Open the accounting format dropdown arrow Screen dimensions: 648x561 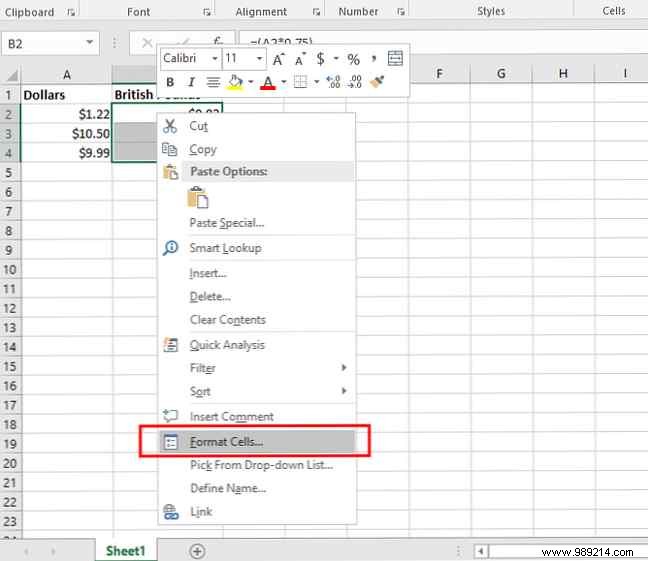click(336, 58)
